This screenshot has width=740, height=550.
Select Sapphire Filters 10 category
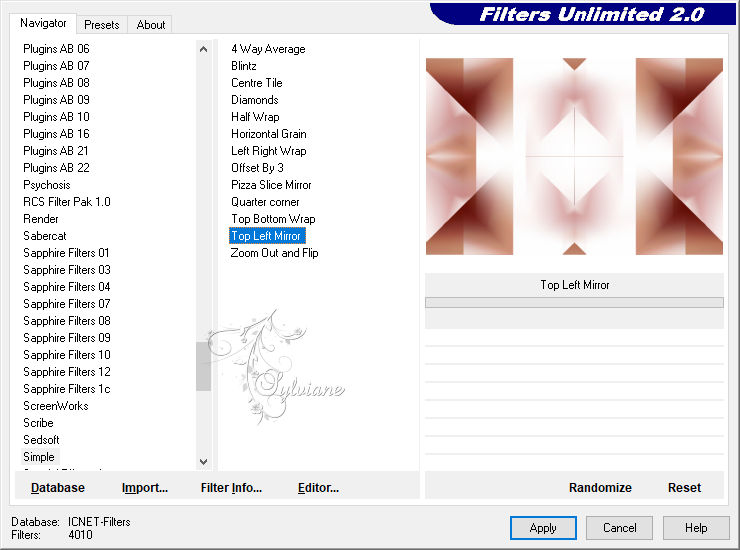(x=67, y=355)
